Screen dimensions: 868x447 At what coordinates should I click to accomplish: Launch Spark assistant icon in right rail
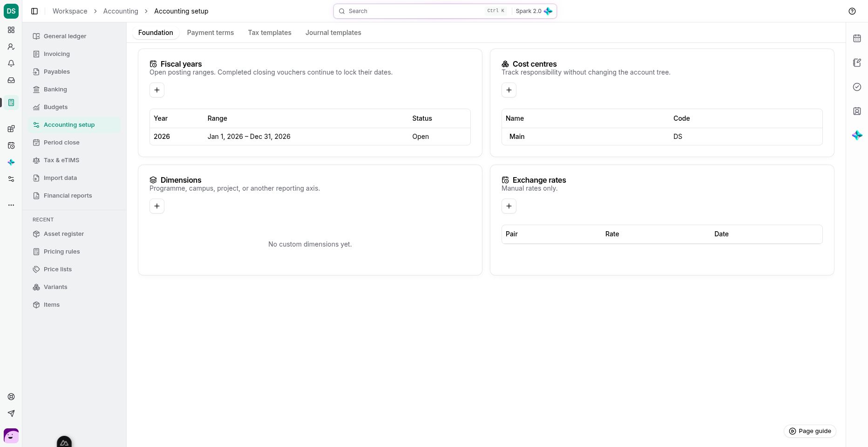(x=857, y=135)
